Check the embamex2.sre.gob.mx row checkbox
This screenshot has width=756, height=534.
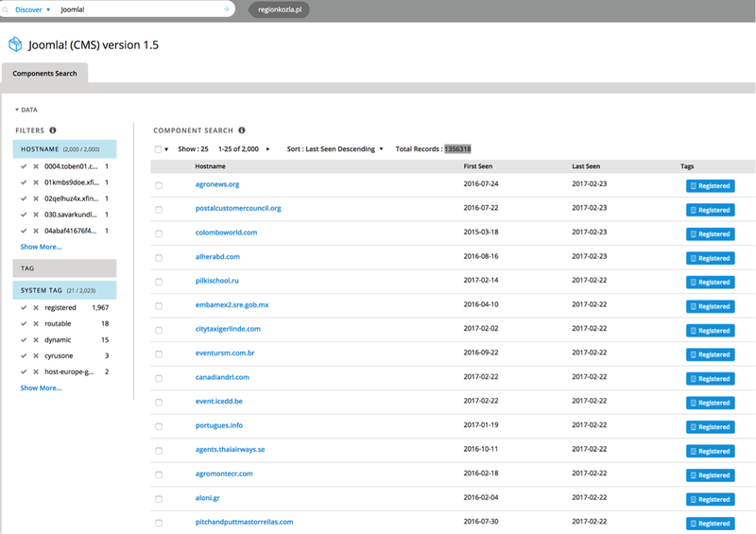pyautogui.click(x=159, y=306)
